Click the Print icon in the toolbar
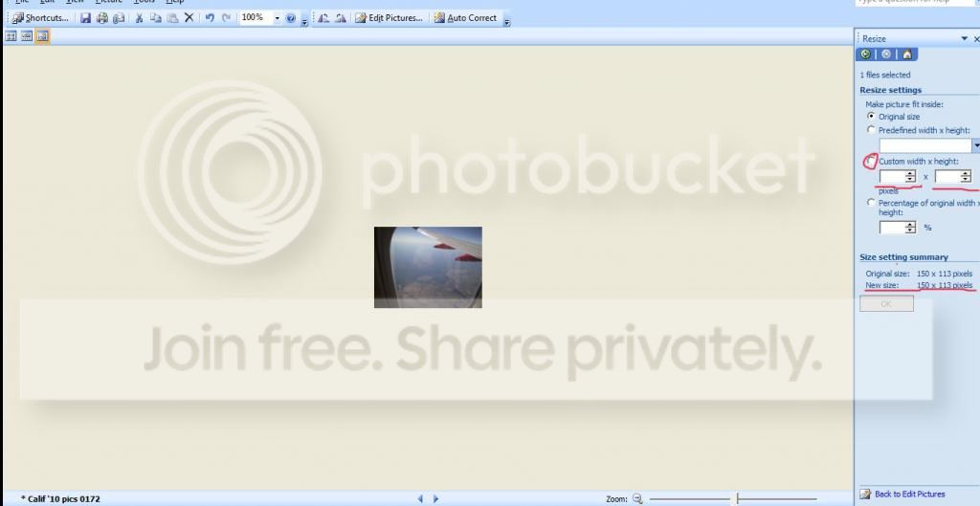 pos(101,18)
